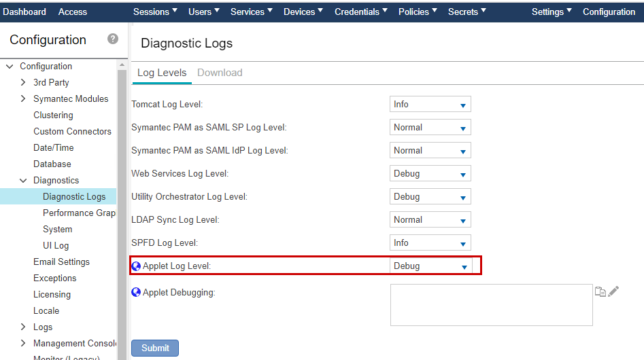Click the globe icon beside Applet Log Level
This screenshot has height=360, width=644.
click(x=136, y=266)
